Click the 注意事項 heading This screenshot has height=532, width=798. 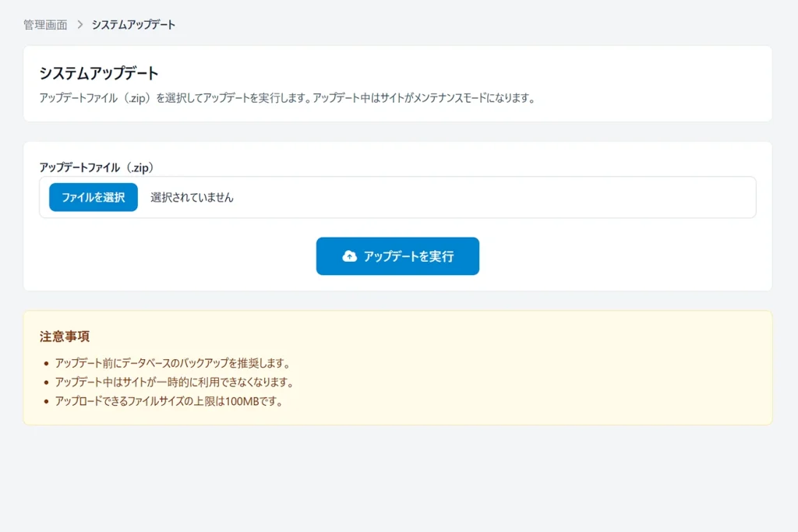[65, 336]
